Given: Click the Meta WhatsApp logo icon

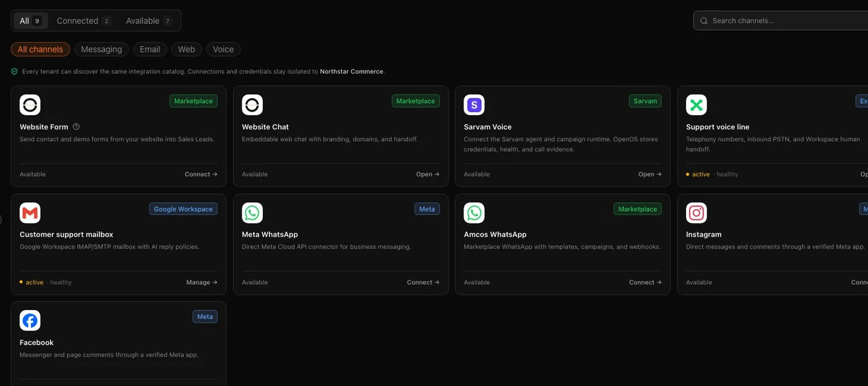Looking at the screenshot, I should (x=253, y=213).
